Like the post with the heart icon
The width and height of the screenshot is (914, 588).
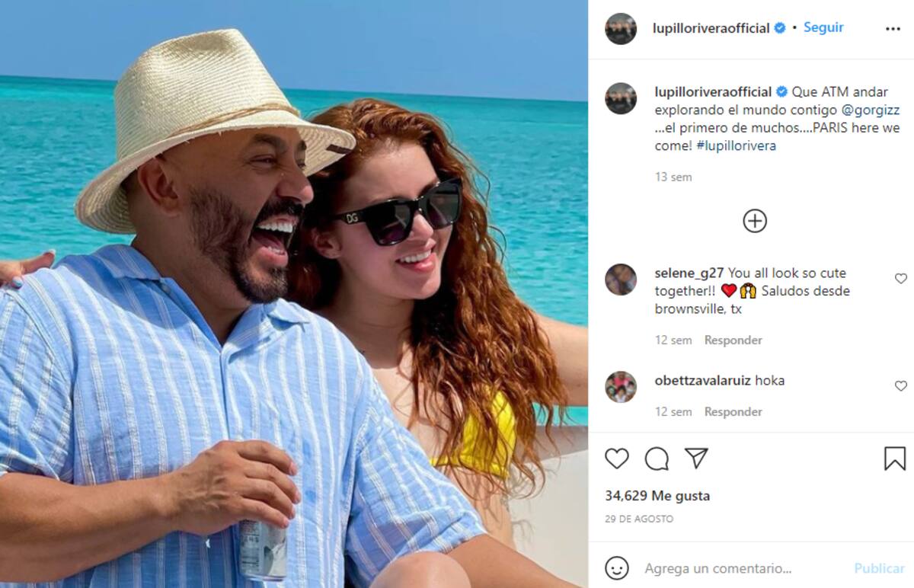[x=617, y=458]
